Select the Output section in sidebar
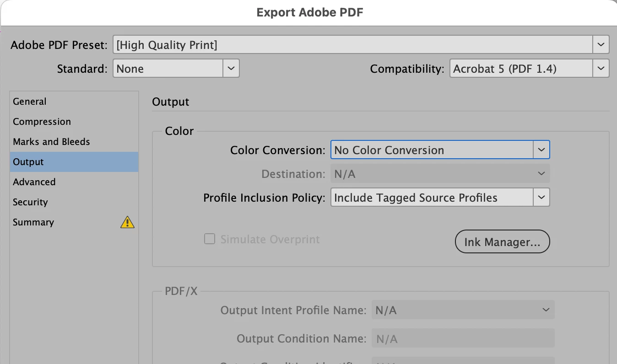This screenshot has height=364, width=617. coord(28,162)
